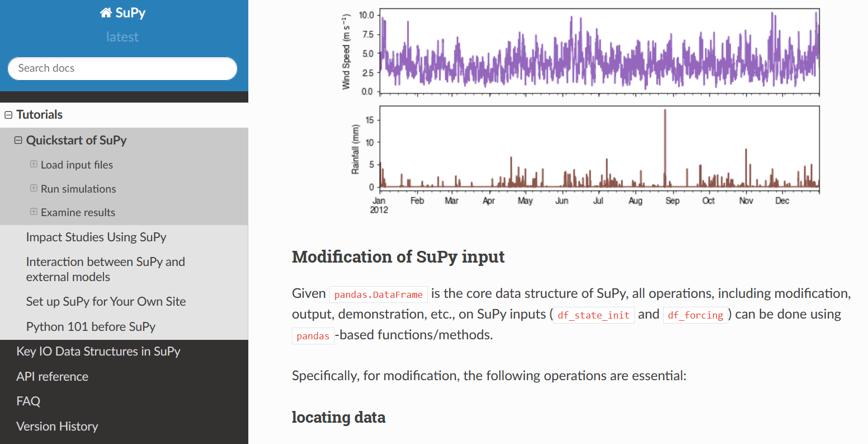Click the SuPy home icon
Screen dimensions: 868x444
pos(106,12)
